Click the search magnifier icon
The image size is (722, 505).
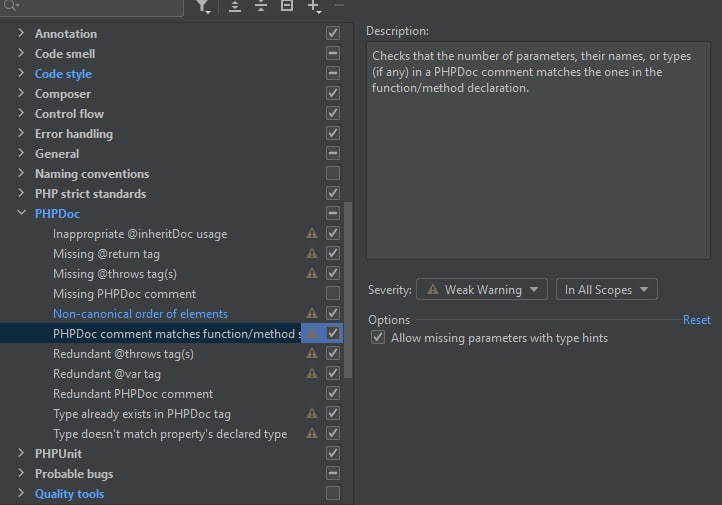11,6
